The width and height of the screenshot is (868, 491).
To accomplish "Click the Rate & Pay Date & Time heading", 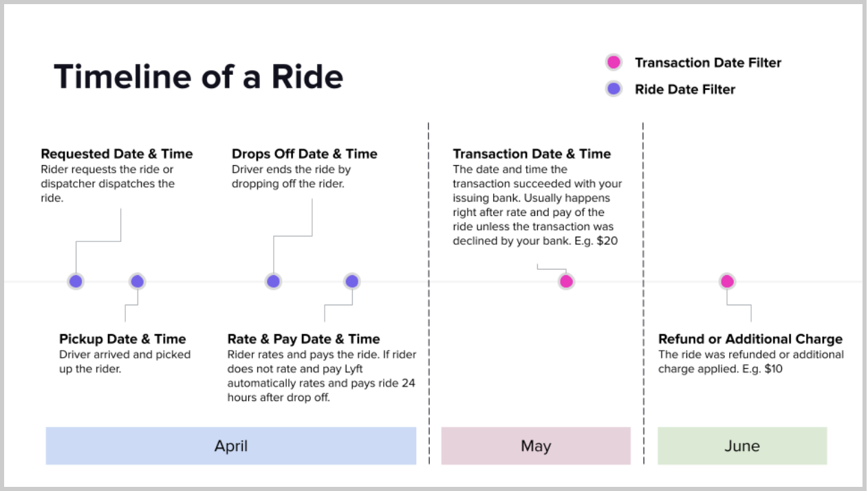I will [304, 339].
